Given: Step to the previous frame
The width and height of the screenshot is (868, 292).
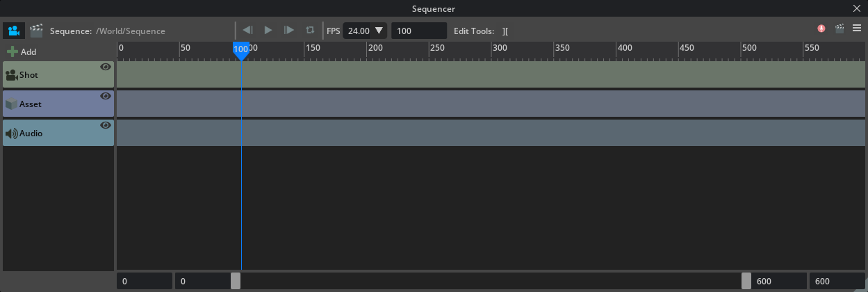Looking at the screenshot, I should (247, 30).
